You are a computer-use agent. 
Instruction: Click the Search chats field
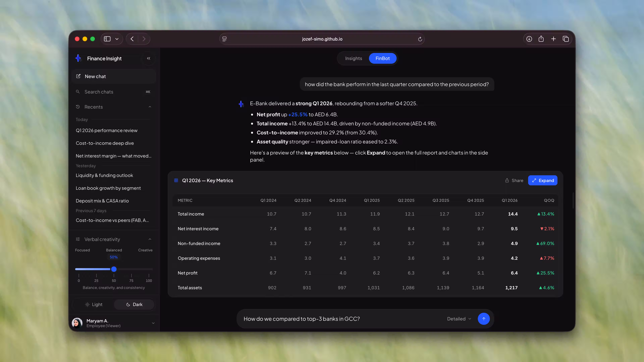114,92
